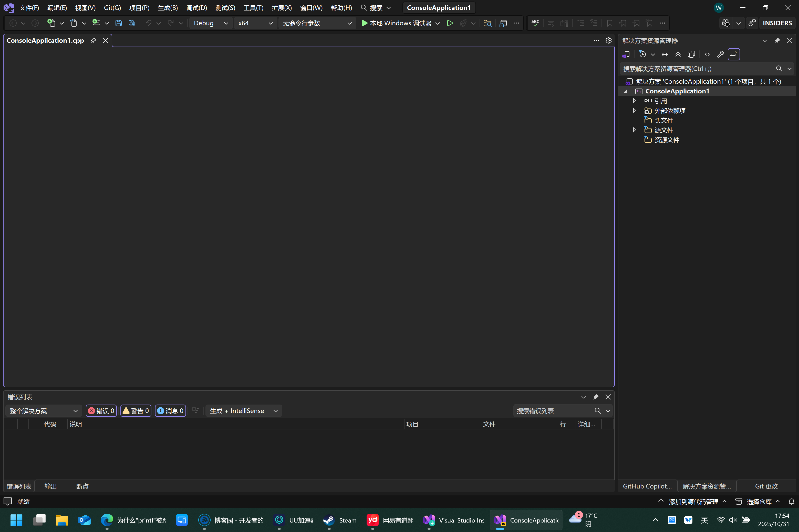Open Steam from the Windows taskbar
This screenshot has height=532, width=799.
point(340,520)
